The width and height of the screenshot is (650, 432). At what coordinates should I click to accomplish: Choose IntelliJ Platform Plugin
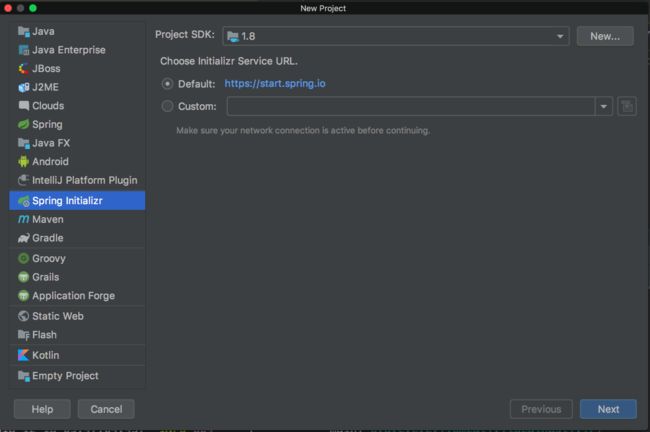[77, 180]
